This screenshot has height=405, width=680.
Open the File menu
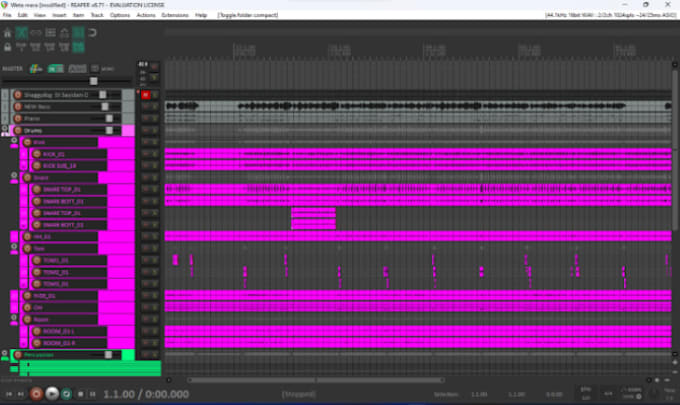pos(7,15)
